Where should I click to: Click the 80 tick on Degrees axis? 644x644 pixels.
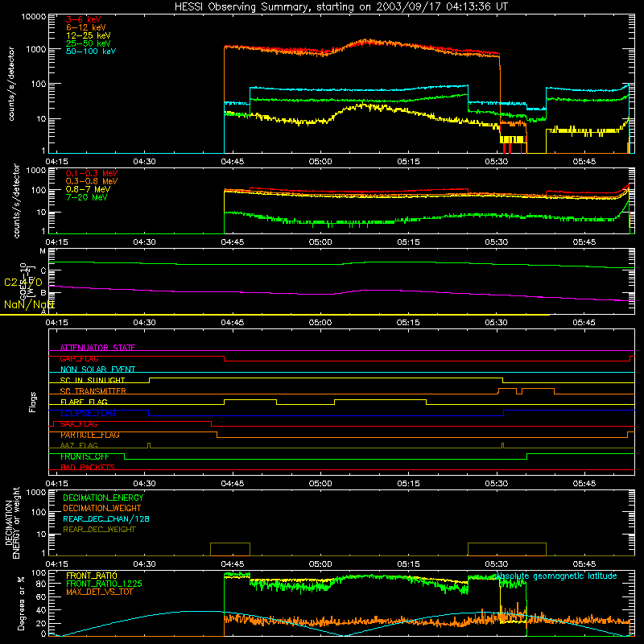(41, 583)
